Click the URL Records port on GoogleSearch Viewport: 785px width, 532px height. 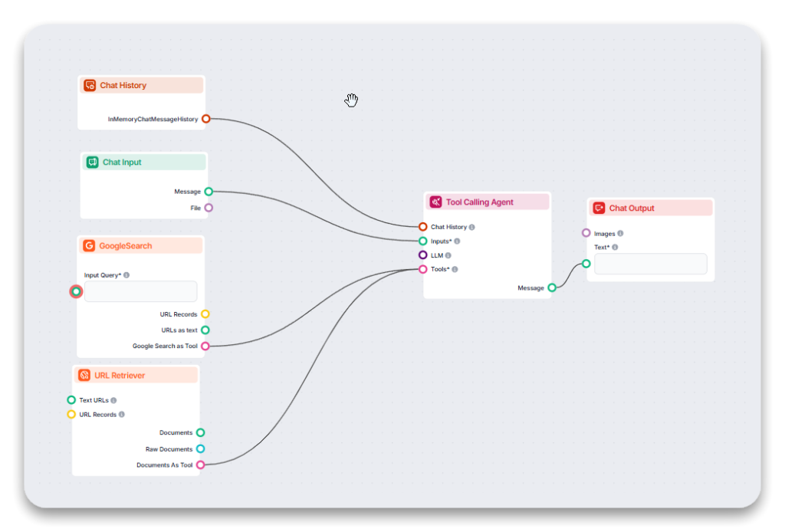[205, 314]
